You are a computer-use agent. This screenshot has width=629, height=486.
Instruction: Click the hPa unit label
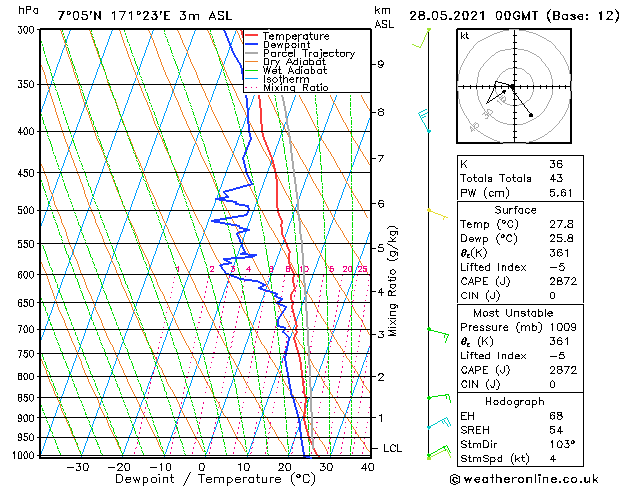point(28,11)
